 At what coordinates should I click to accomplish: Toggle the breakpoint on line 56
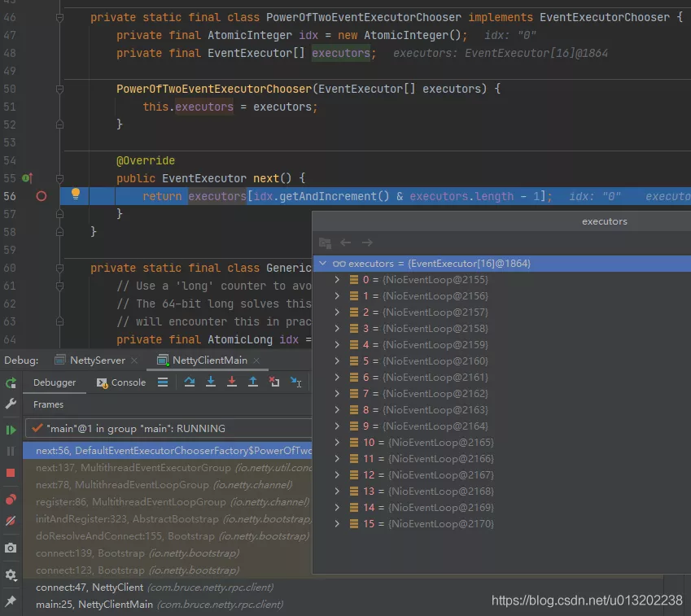(42, 196)
